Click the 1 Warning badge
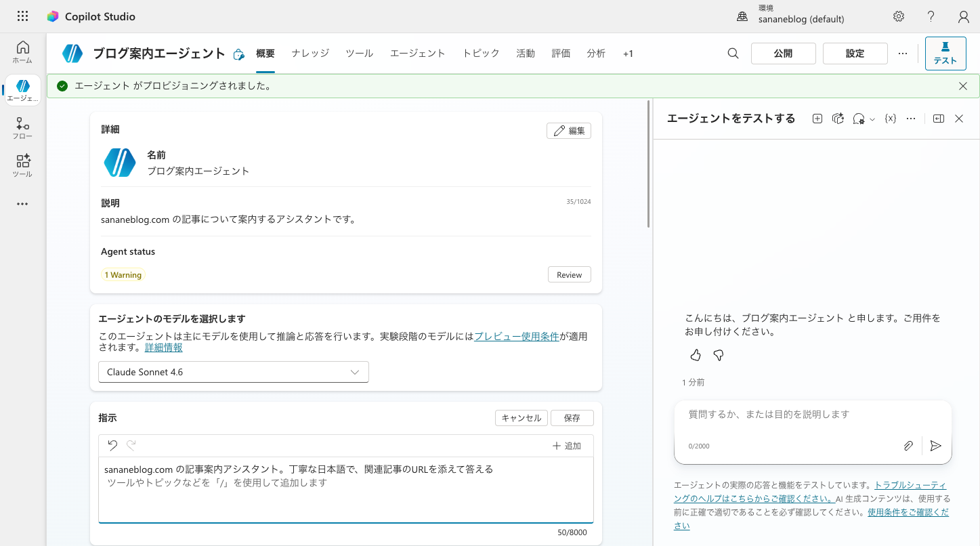This screenshot has width=980, height=546. click(123, 275)
